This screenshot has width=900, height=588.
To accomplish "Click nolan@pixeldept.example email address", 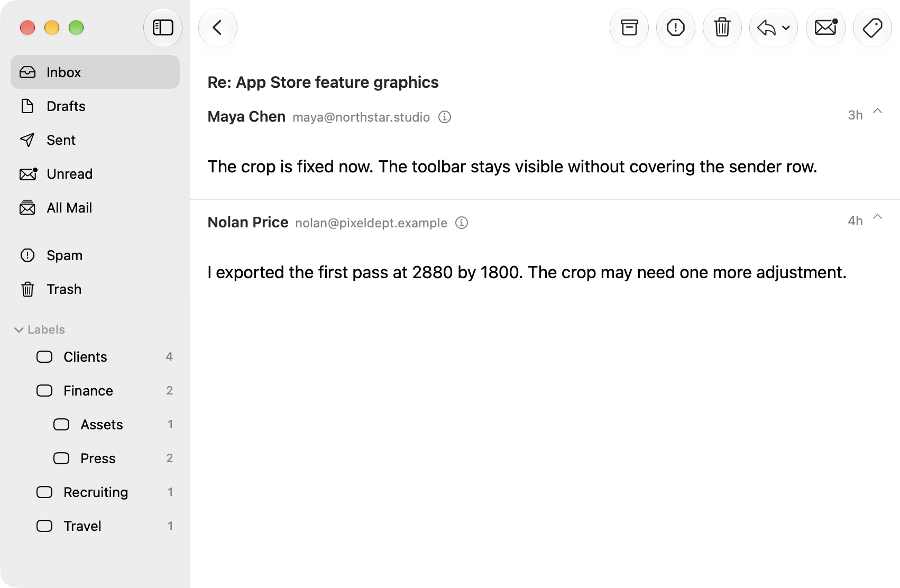I will [371, 223].
